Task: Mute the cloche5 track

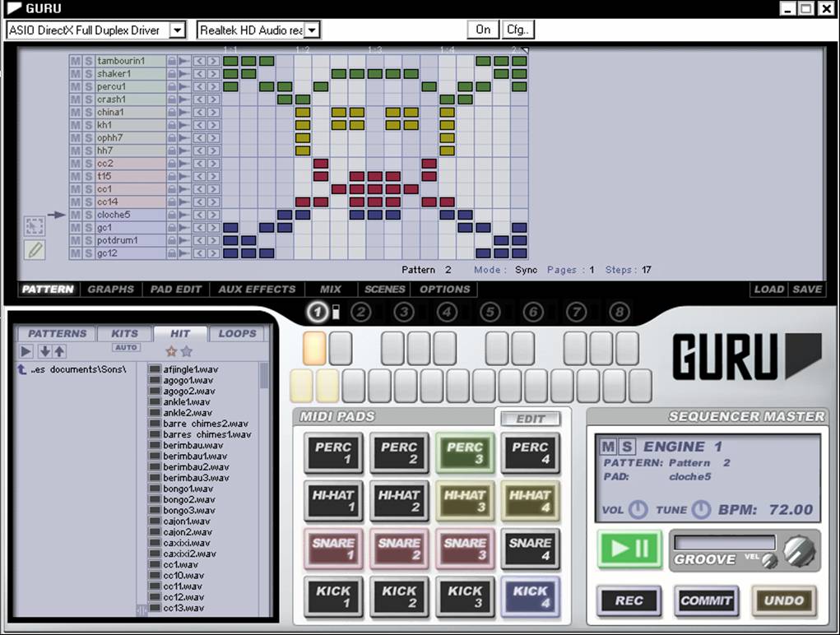Action: pos(76,215)
